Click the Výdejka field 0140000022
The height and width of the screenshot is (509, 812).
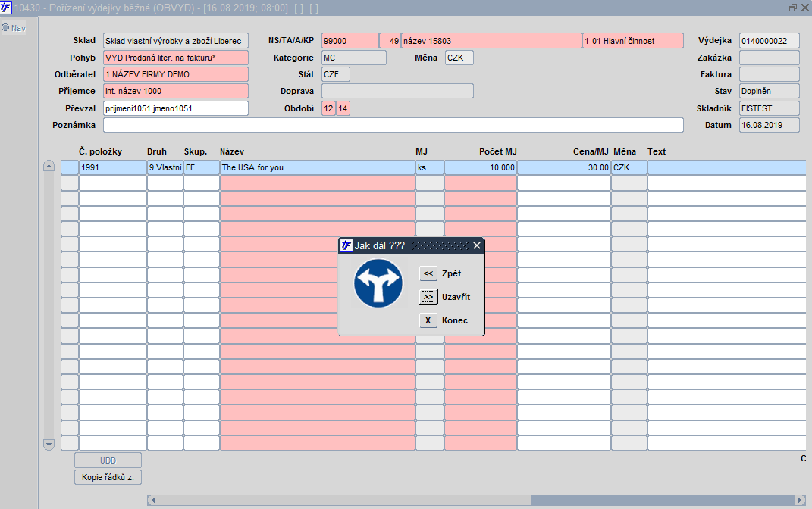[769, 41]
